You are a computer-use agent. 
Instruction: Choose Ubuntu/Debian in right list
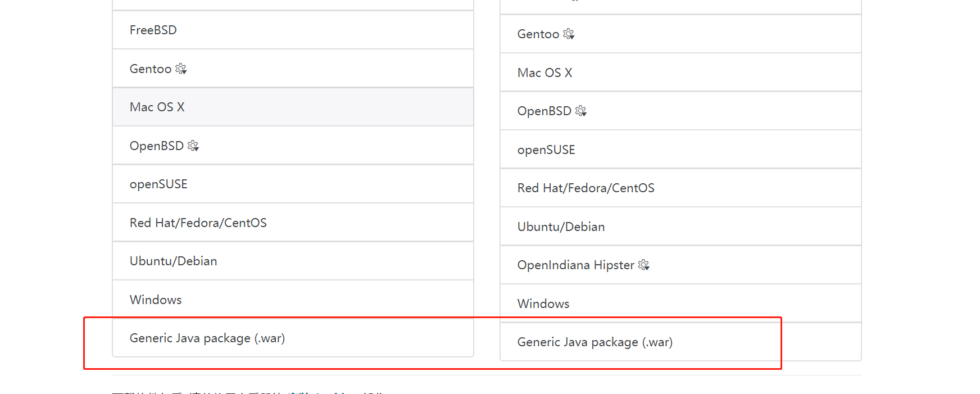coord(680,227)
